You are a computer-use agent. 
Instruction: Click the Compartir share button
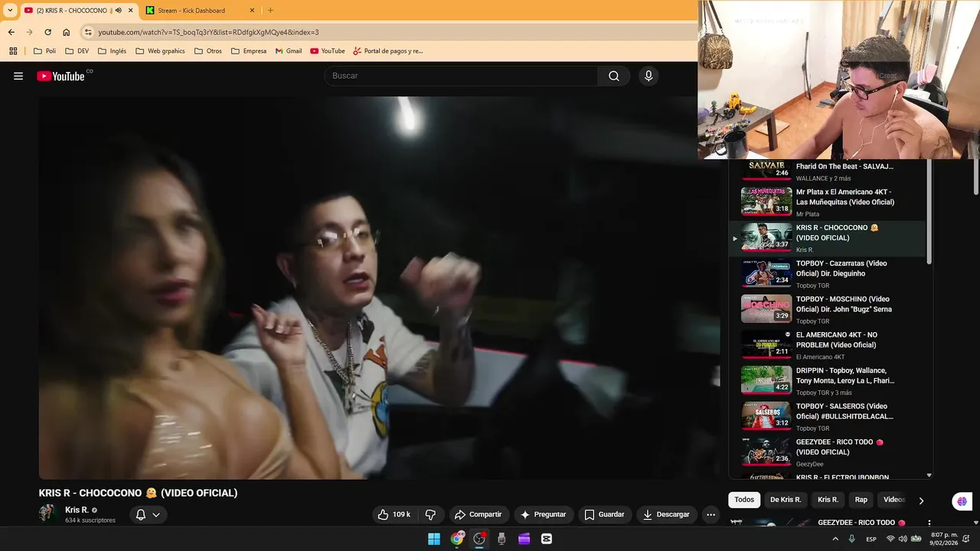pyautogui.click(x=479, y=514)
